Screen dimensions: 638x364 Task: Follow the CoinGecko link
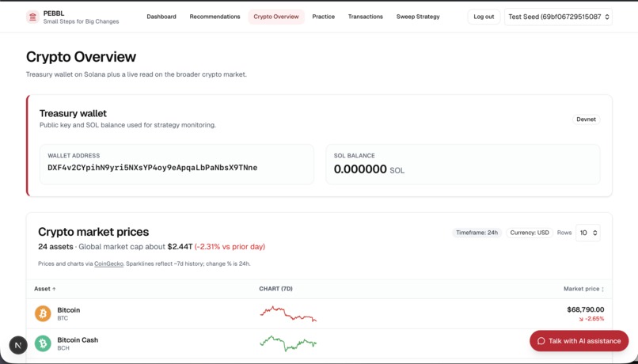108,264
